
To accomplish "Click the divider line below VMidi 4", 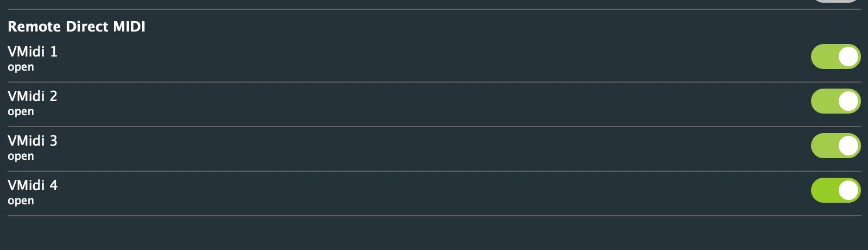I will [x=434, y=216].
